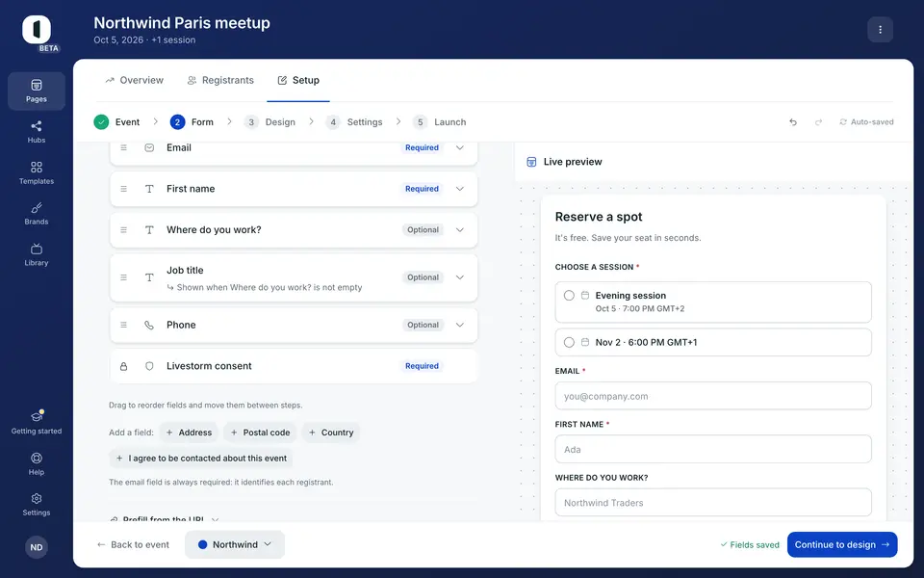Grab the drag handle of First name field
This screenshot has width=924, height=578.
[124, 189]
